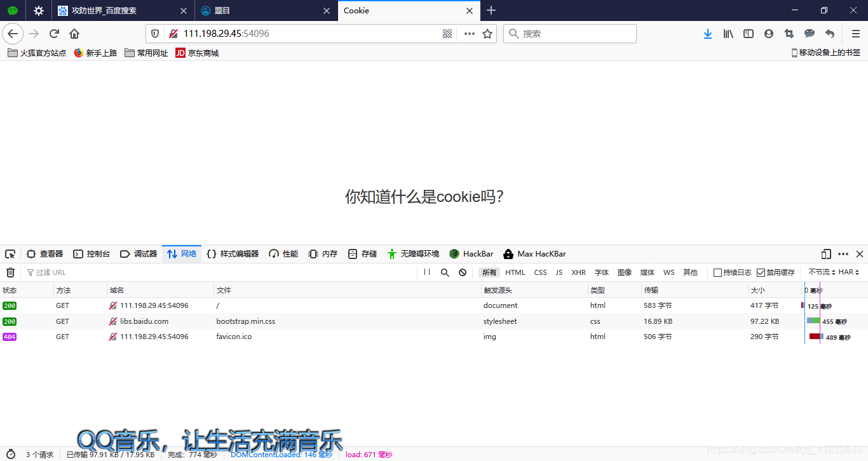Switch to the 查看器 inspector tab
868x461 pixels.
pos(44,254)
